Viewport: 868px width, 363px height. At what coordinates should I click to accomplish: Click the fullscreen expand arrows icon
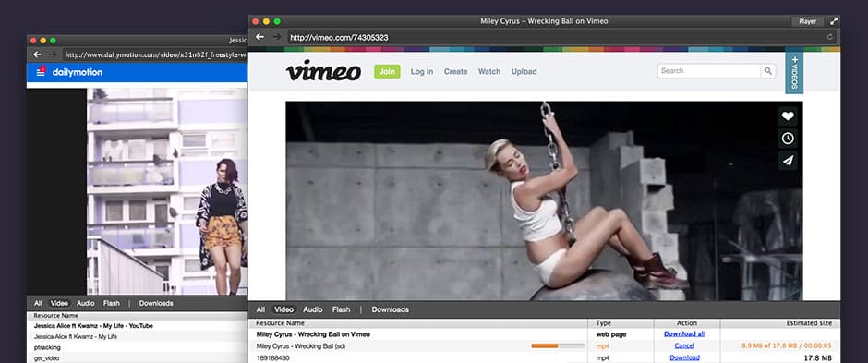pyautogui.click(x=834, y=21)
